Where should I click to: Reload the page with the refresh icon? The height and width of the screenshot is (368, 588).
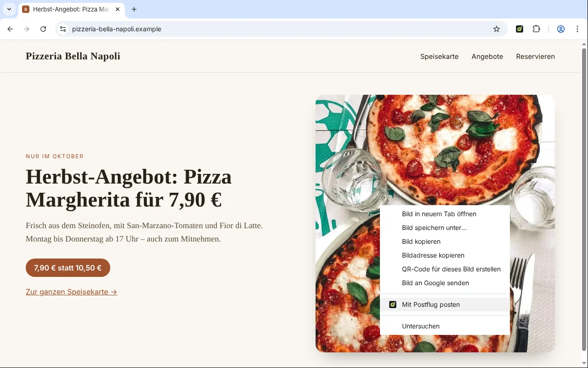click(x=43, y=29)
